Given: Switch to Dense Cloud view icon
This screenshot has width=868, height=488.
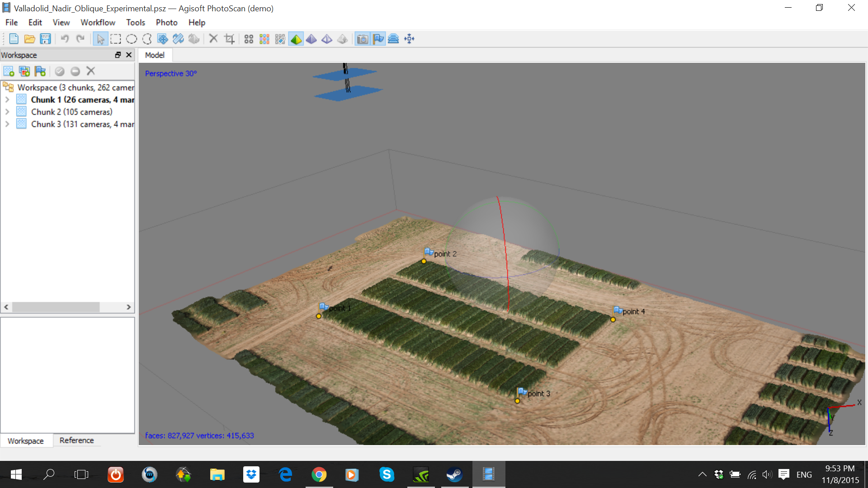Looking at the screenshot, I should (264, 39).
